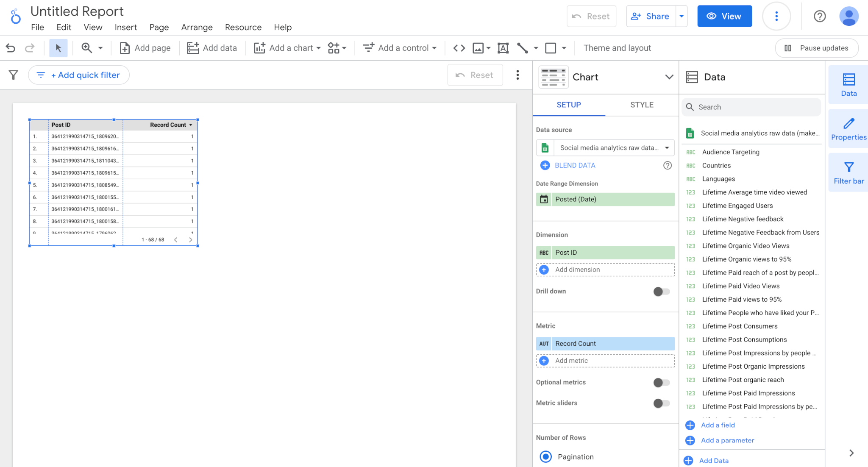Open the Resource menu
The image size is (868, 467).
(243, 27)
